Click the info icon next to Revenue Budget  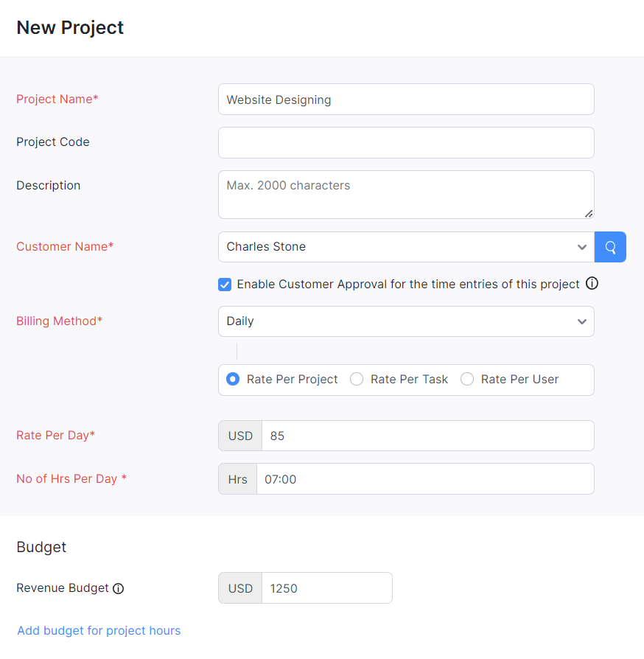coord(119,588)
